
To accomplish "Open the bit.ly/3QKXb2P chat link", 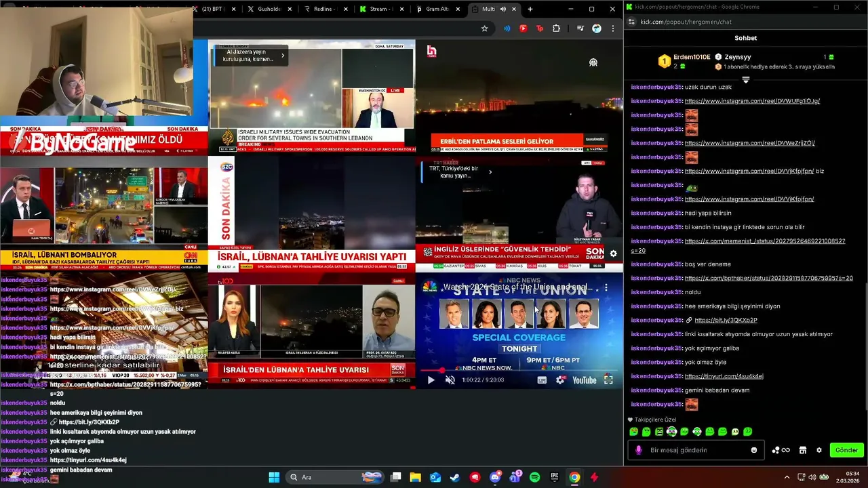I will pos(726,320).
